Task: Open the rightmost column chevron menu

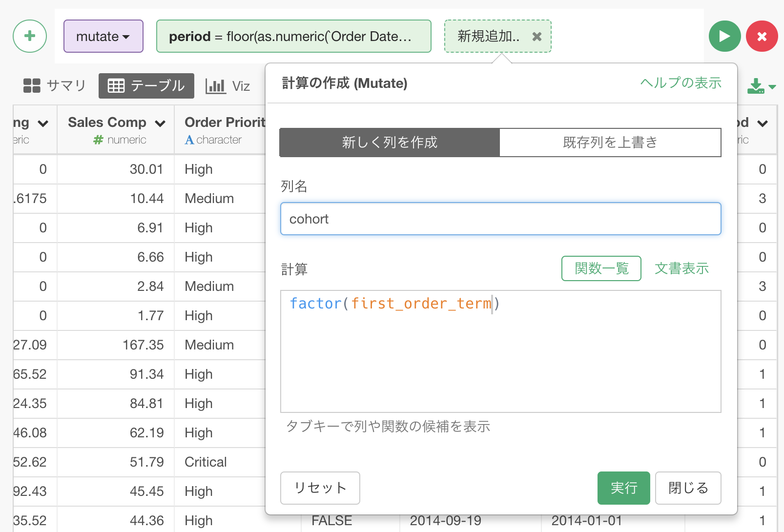Action: (x=763, y=123)
